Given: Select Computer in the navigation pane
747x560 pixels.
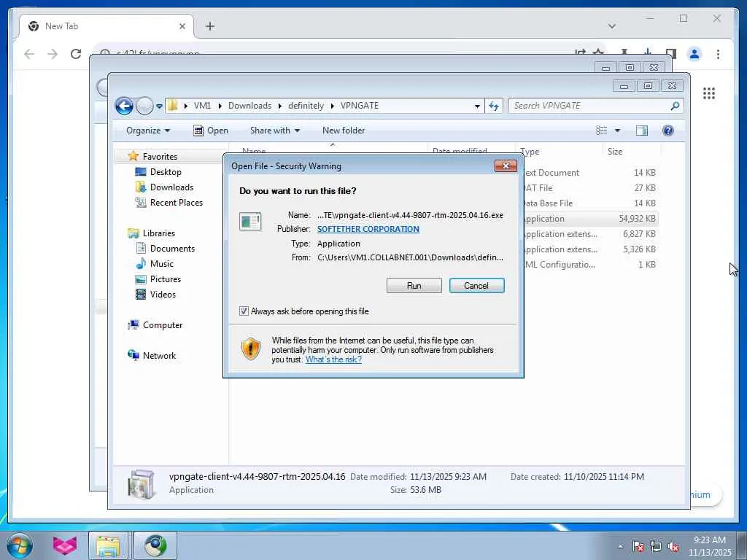Looking at the screenshot, I should click(x=163, y=324).
